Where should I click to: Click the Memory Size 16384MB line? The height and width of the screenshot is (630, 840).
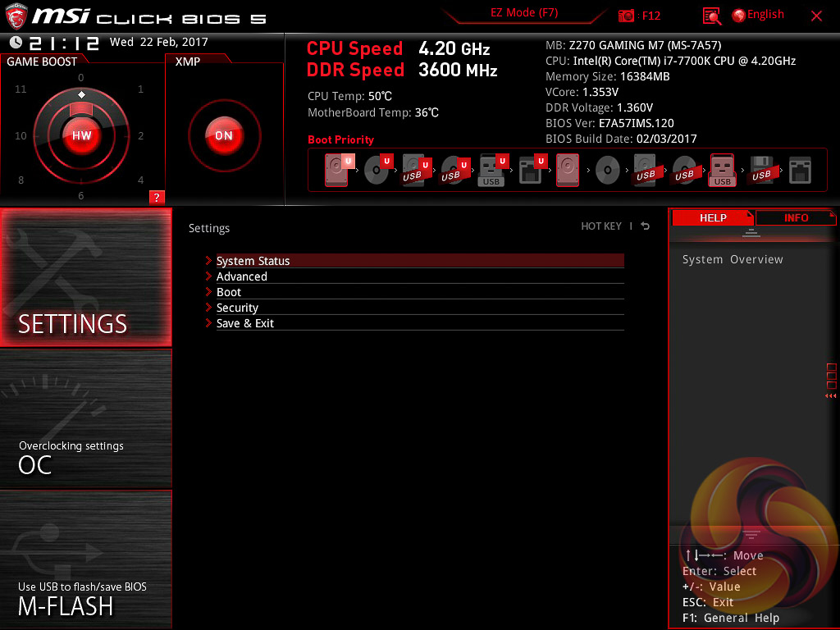[608, 76]
